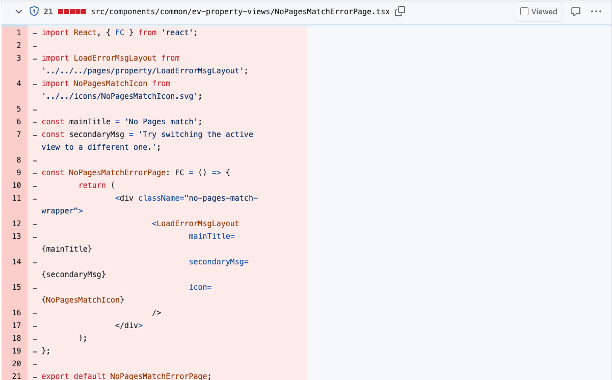This screenshot has height=380, width=612.
Task: Mark the file as Viewed
Action: 539,12
